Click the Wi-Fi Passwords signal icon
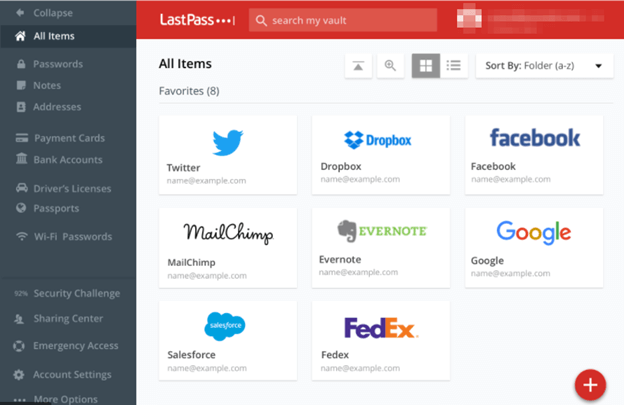 click(21, 236)
